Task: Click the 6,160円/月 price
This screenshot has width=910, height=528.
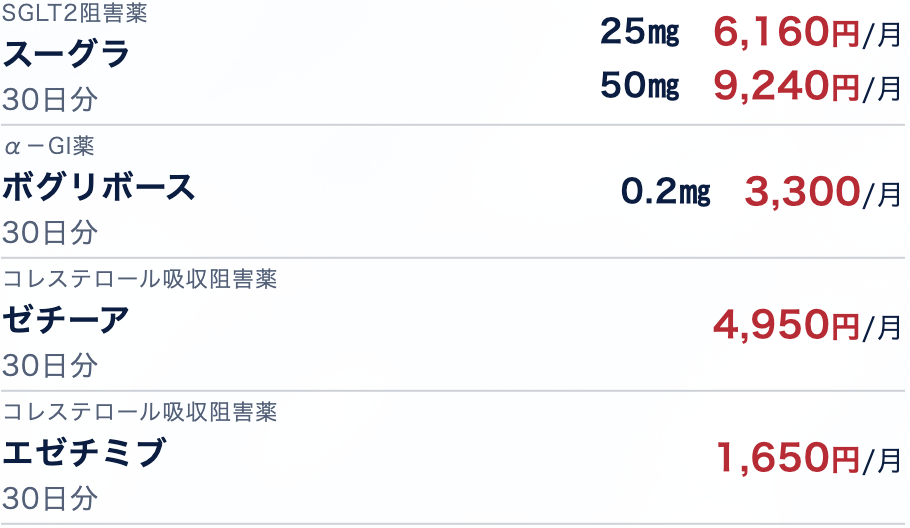Action: pyautogui.click(x=808, y=34)
